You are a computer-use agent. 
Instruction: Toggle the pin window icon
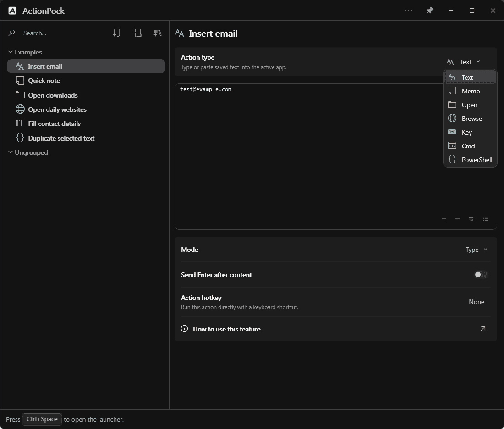tap(430, 11)
